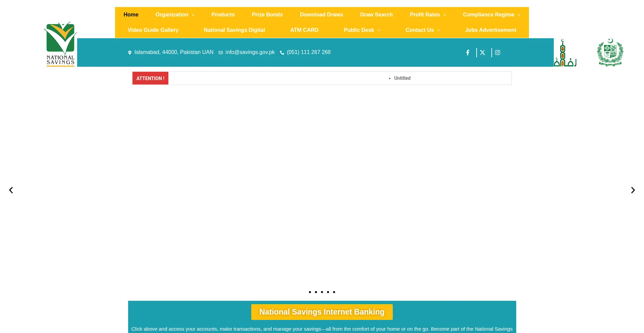The height and width of the screenshot is (333, 644).
Task: Select the second slider pagination dot
Action: pyautogui.click(x=316, y=292)
